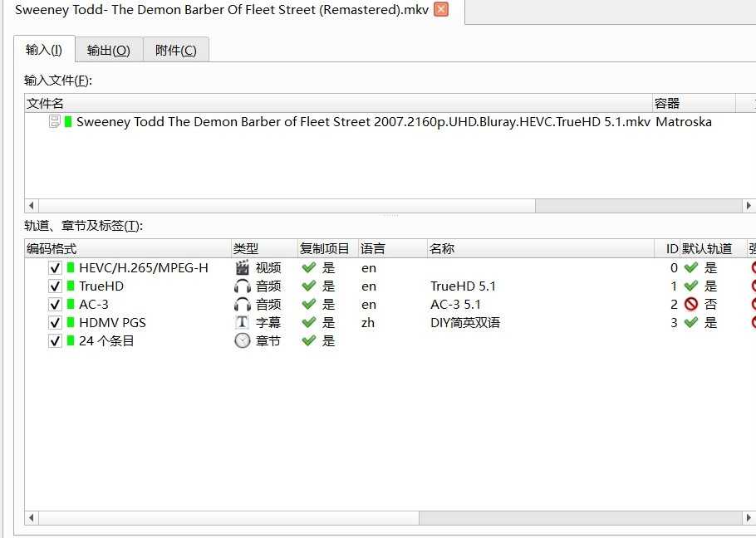The width and height of the screenshot is (756, 538).
Task: Click the green copy-item checkmark on the chapters row
Action: [308, 340]
